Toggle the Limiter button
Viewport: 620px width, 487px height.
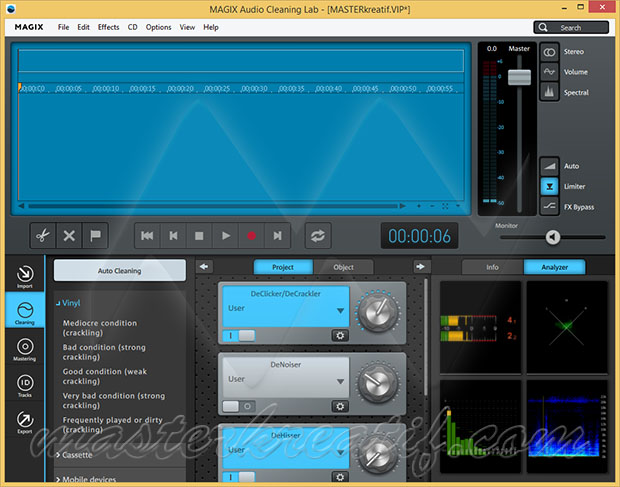click(x=549, y=186)
